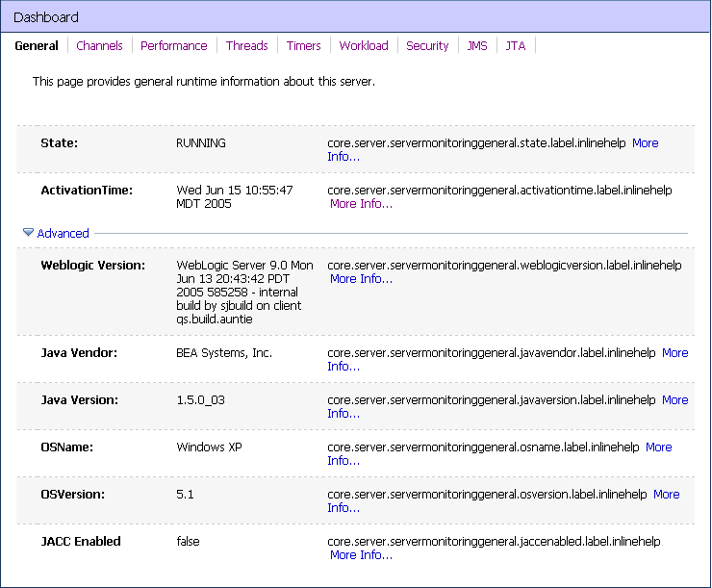Open More Info for OSName

click(659, 447)
